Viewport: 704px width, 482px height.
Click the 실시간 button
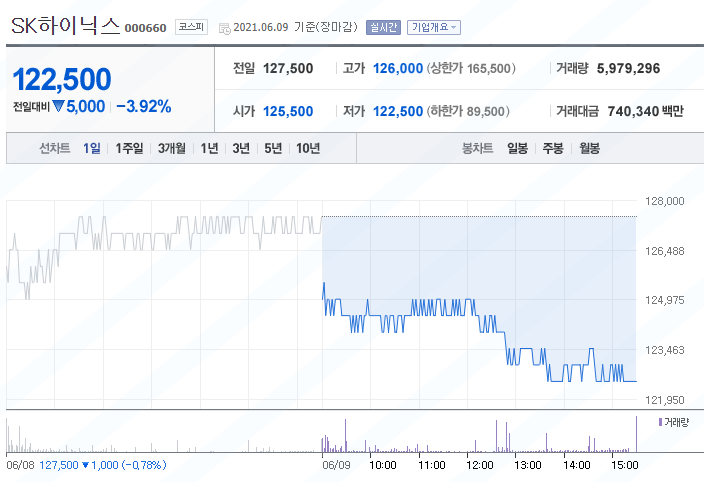[x=383, y=27]
